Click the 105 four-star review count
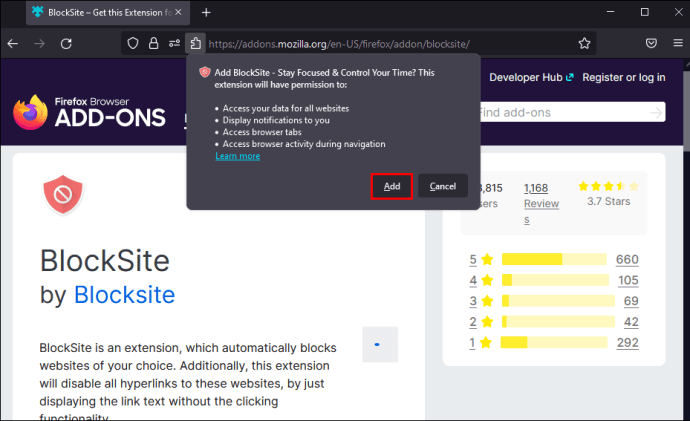The image size is (690, 421). click(x=628, y=280)
